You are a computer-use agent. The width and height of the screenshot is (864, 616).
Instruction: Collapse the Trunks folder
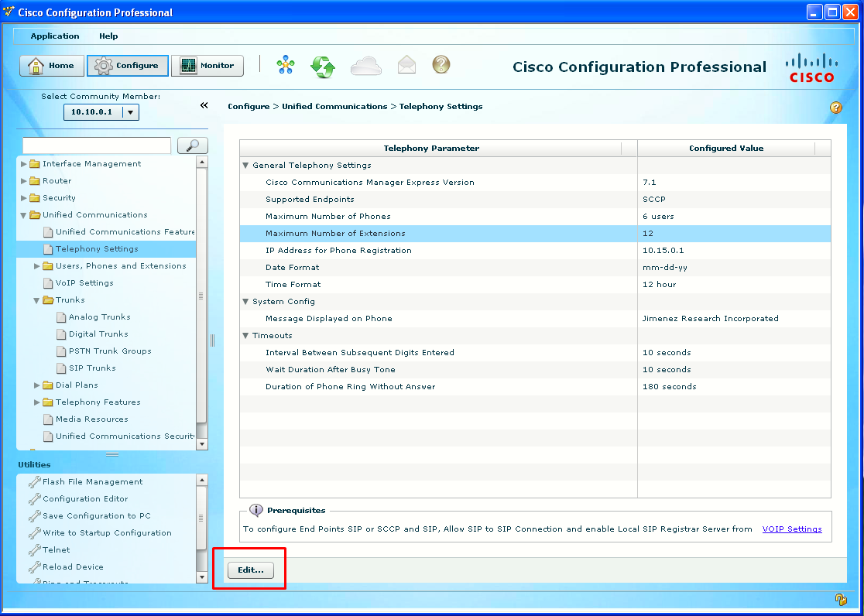tap(37, 300)
